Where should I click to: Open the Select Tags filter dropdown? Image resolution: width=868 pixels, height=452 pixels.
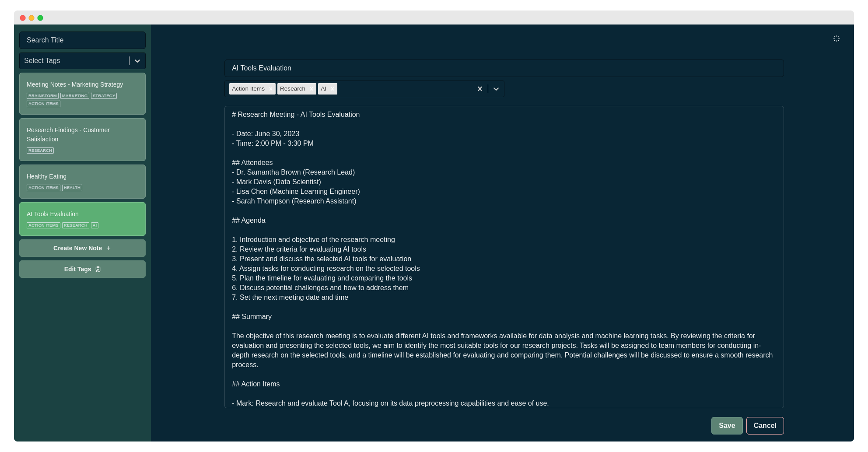coord(137,61)
